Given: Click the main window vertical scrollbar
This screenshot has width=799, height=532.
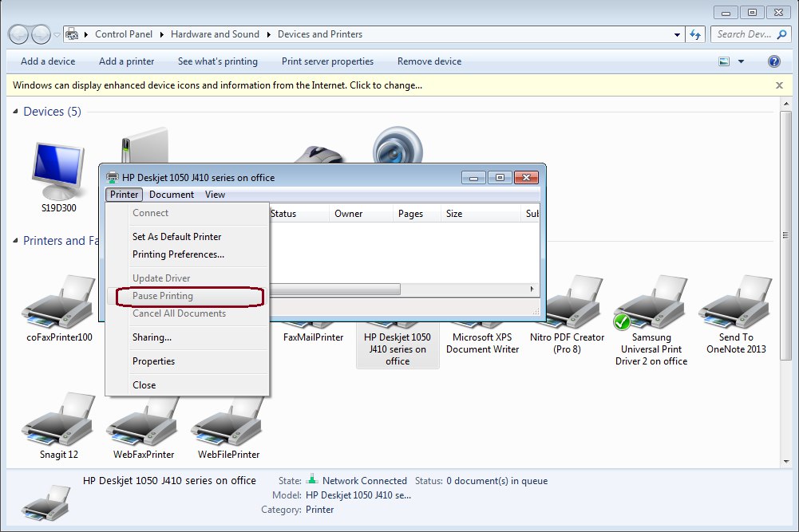Looking at the screenshot, I should [785, 235].
